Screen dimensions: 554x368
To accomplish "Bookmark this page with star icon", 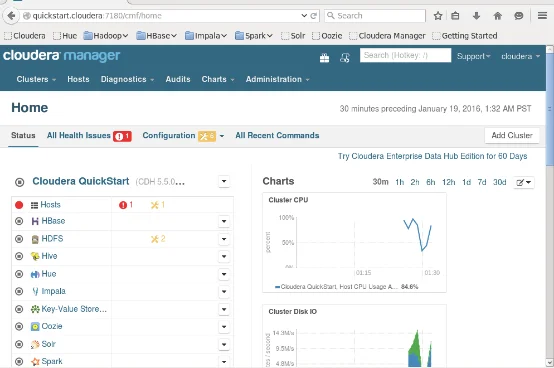I will click(438, 16).
